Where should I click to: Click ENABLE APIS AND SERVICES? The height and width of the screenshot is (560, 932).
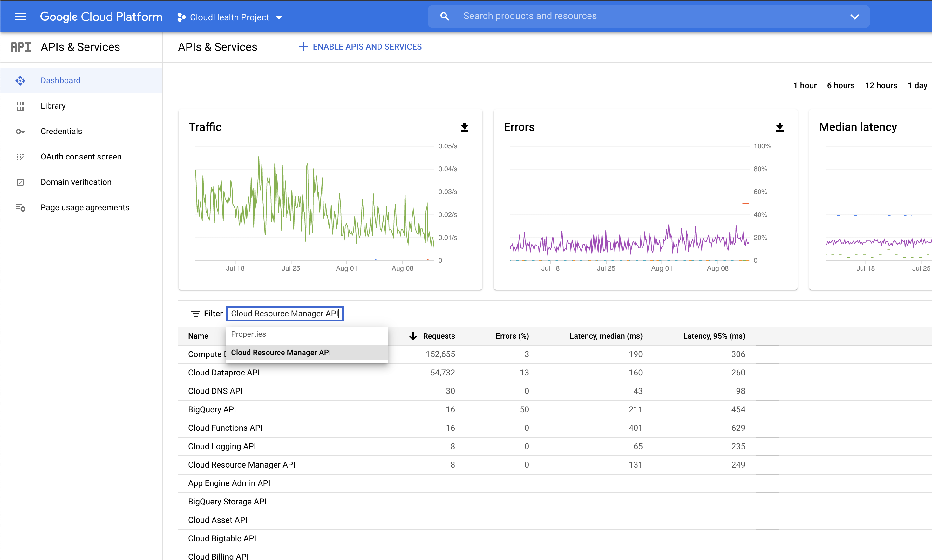[x=360, y=46]
